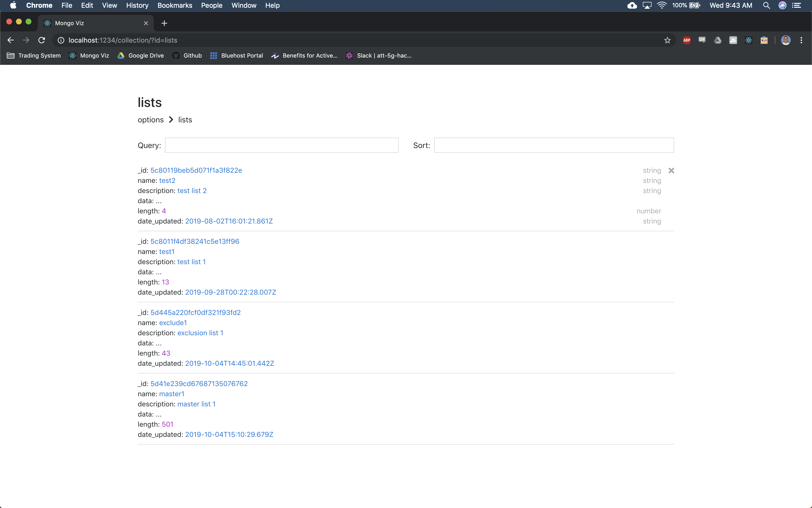The image size is (812, 508).
Task: Open a new browser tab
Action: [x=164, y=23]
